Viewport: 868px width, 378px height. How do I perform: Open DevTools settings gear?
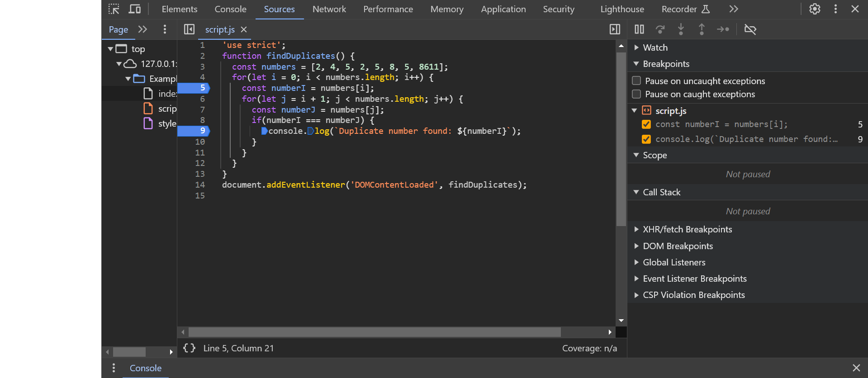pos(815,9)
